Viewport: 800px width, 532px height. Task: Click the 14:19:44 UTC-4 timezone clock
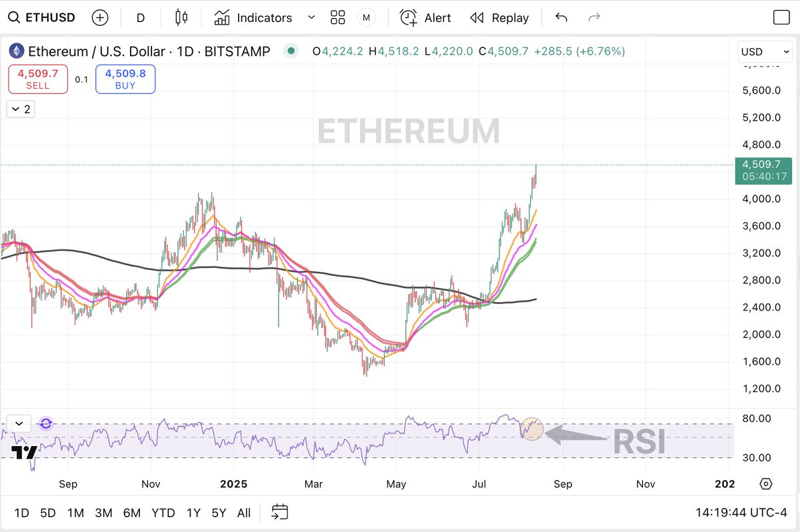[741, 513]
